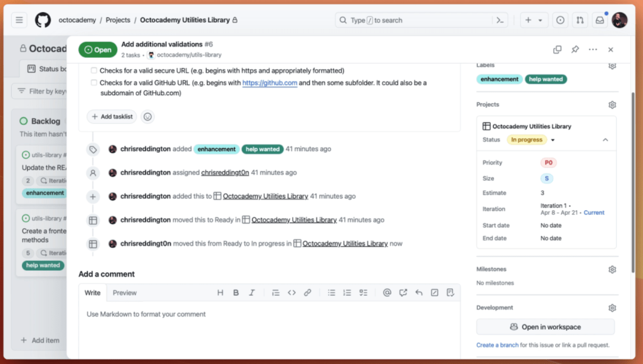
Task: Insert a quote in comment
Action: (x=276, y=293)
